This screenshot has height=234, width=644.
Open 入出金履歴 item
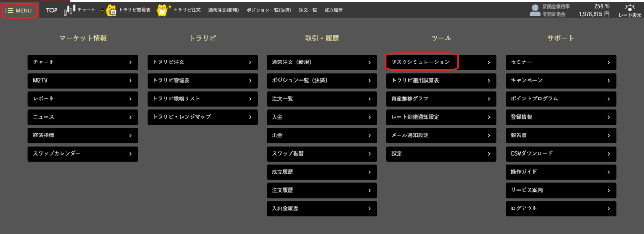coord(322,208)
